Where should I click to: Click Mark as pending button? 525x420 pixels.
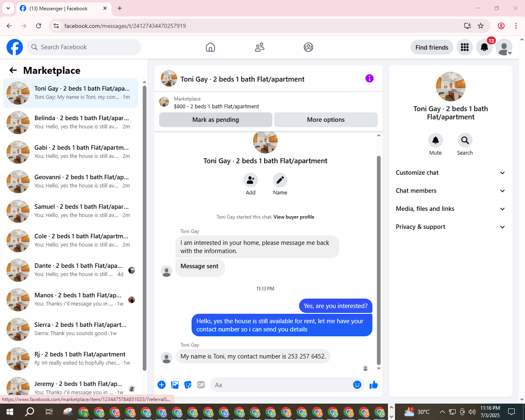click(x=216, y=120)
